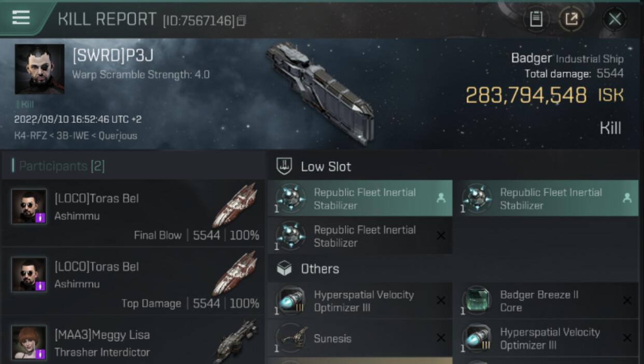Select second highlighted Republic Fleet Inertial Stabilizer
The height and width of the screenshot is (364, 644).
pyautogui.click(x=545, y=199)
